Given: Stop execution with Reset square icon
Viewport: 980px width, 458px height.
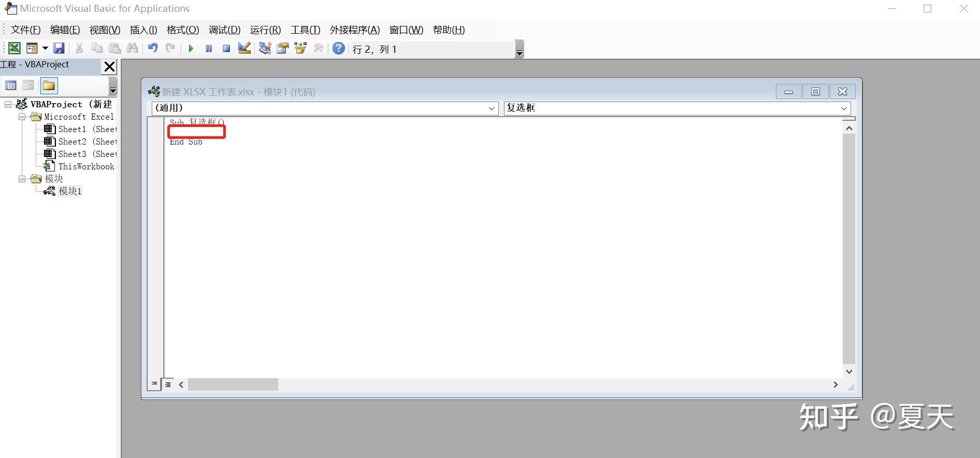Looking at the screenshot, I should tap(226, 48).
